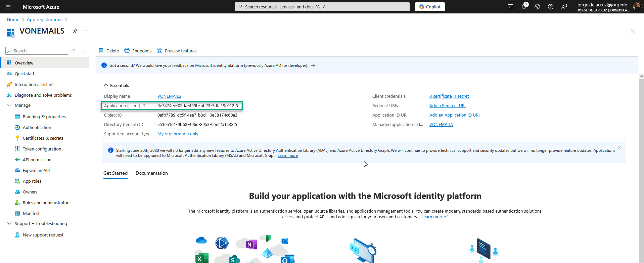The width and height of the screenshot is (644, 263).
Task: Collapse the Manage section
Action: (9, 105)
